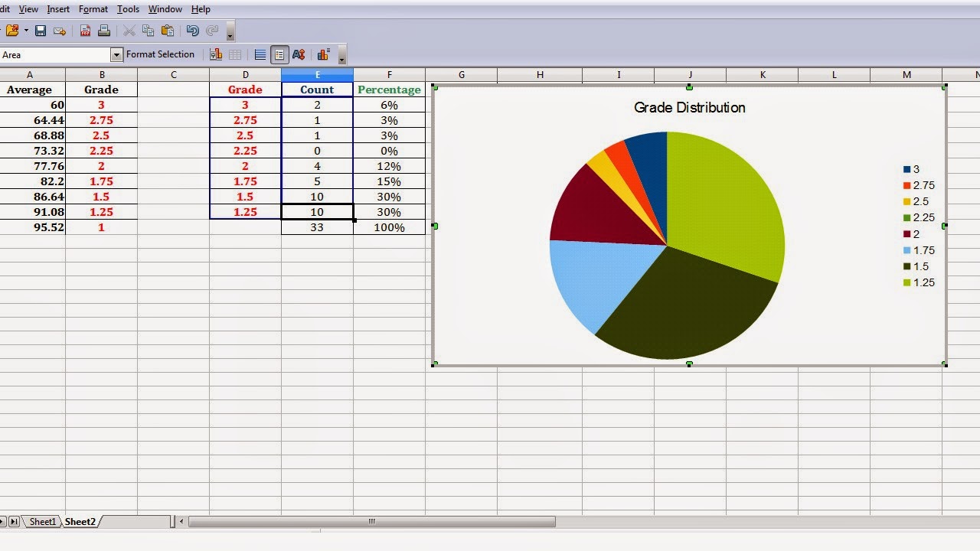This screenshot has height=551, width=980.
Task: Toggle the Horizontal Grids display
Action: tap(259, 54)
